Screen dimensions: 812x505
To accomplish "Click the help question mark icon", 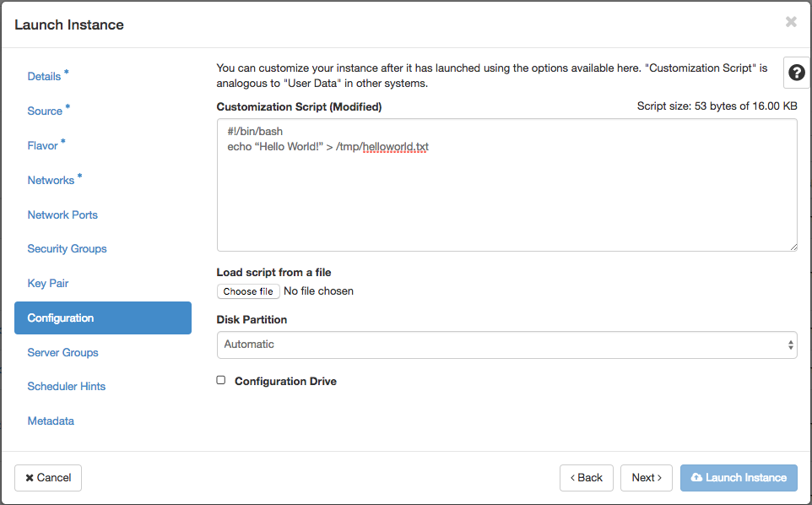I will [796, 73].
